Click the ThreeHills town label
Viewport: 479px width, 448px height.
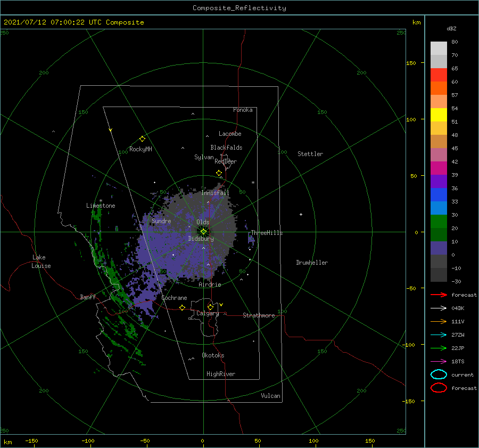[267, 233]
